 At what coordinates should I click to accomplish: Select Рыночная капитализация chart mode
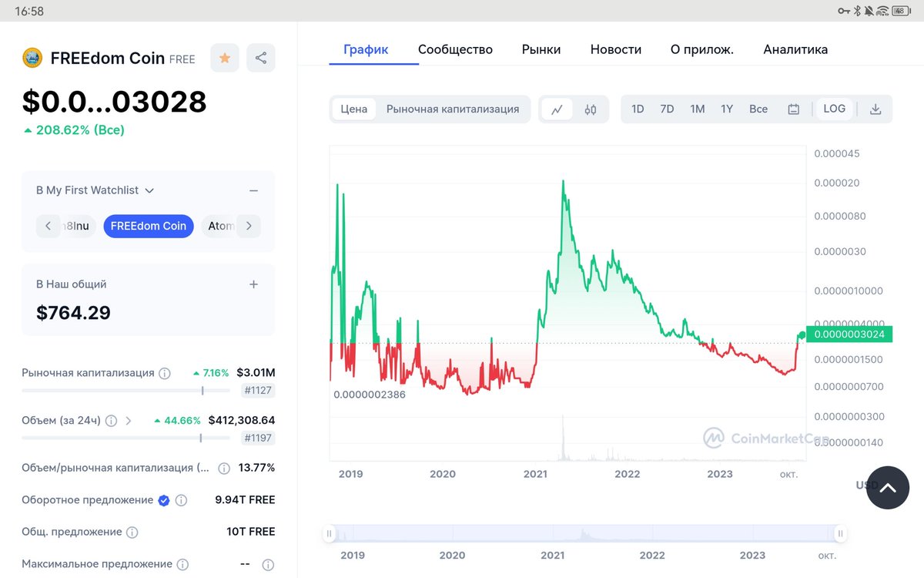[453, 109]
